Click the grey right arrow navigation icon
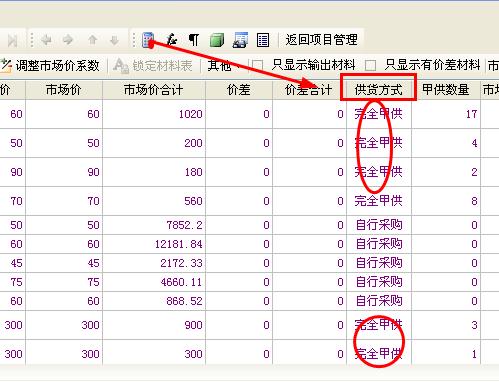This screenshot has height=382, width=499. [68, 40]
